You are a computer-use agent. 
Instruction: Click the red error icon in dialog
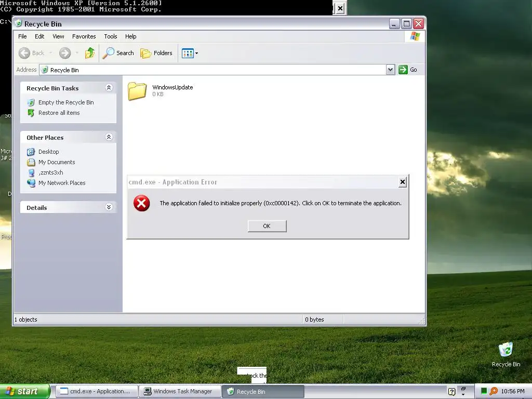(141, 203)
